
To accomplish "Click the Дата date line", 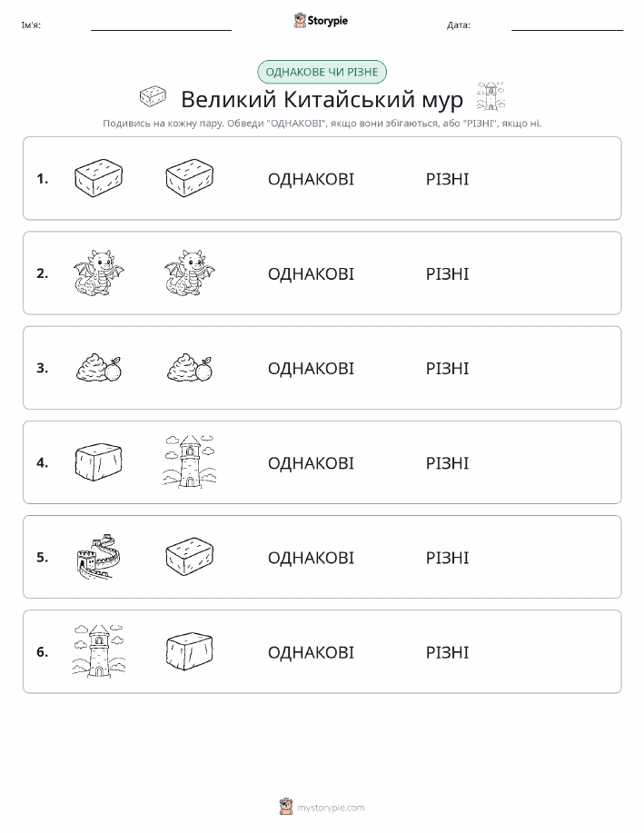I will click(568, 25).
